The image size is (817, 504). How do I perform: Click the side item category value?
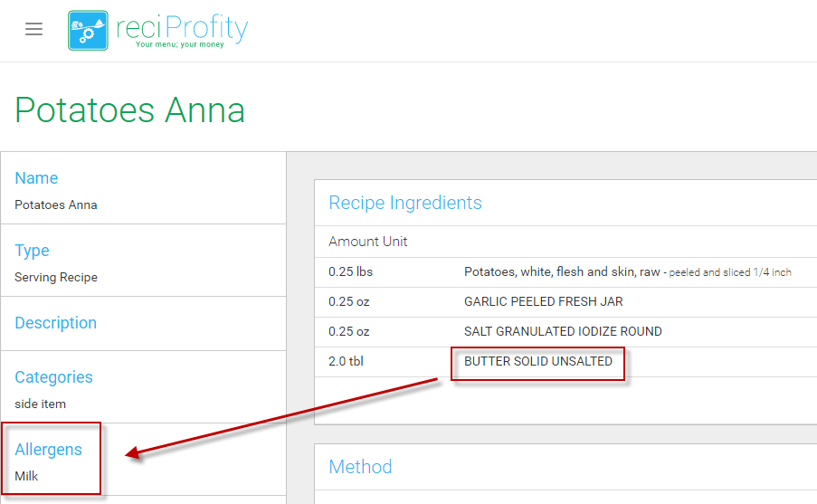pyautogui.click(x=40, y=404)
